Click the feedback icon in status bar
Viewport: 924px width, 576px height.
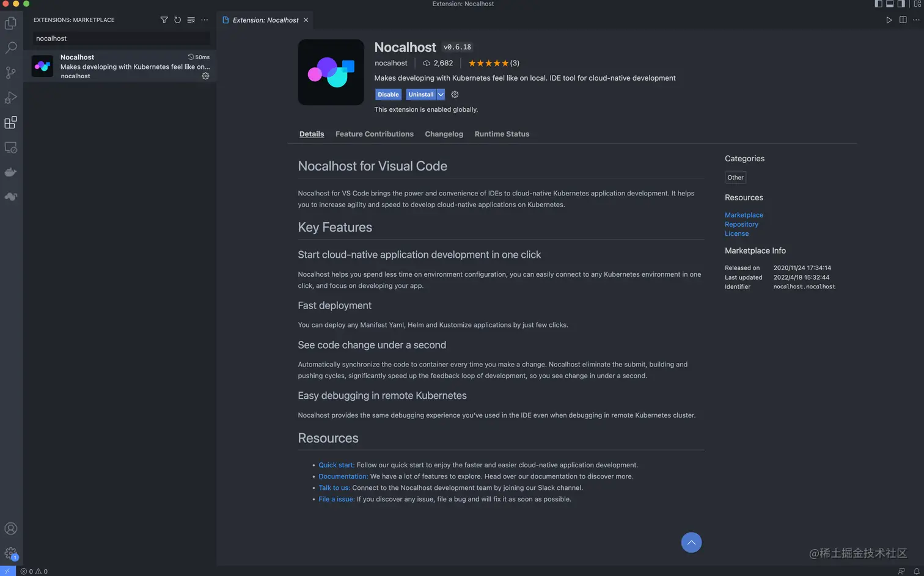901,571
